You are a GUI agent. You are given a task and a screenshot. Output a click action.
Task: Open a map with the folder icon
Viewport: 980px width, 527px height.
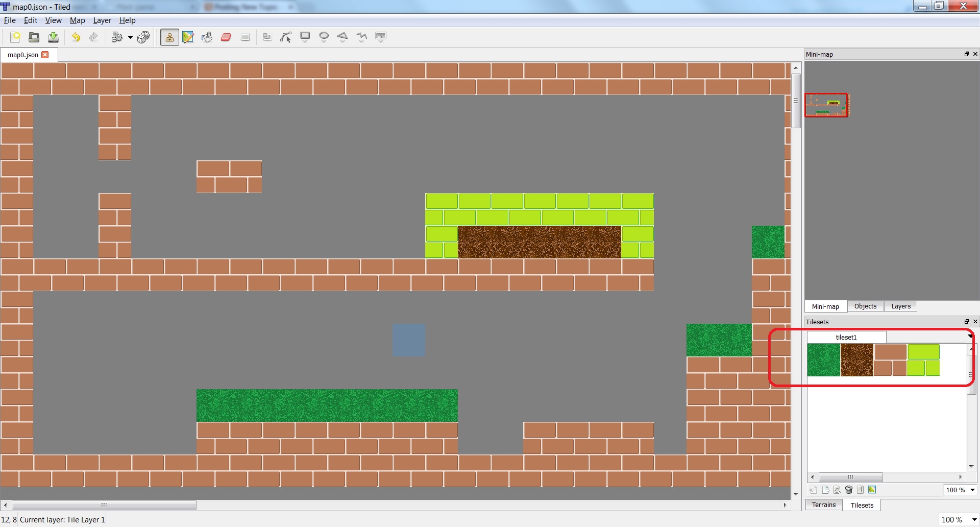tap(34, 37)
